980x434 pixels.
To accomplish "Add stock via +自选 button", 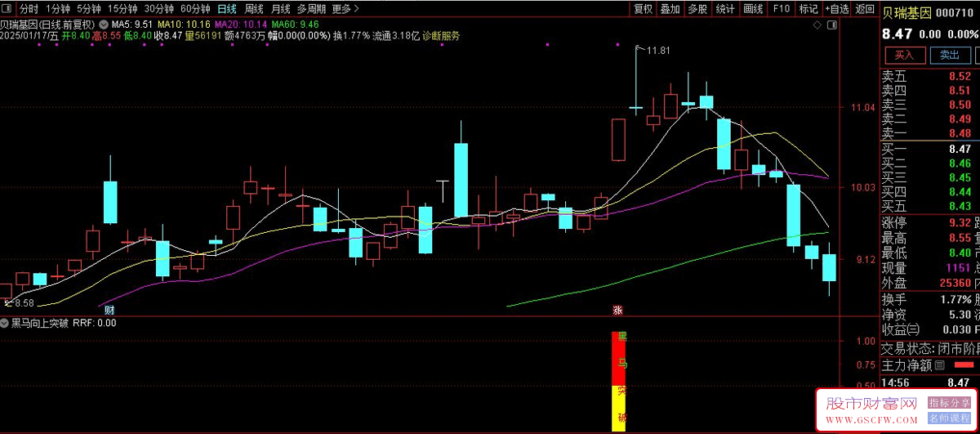I will (837, 9).
